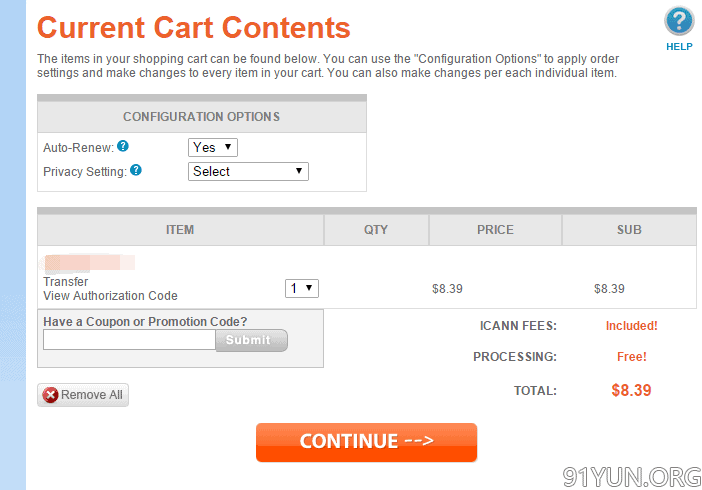Click the orange CONTINUE button
702x490 pixels.
(x=366, y=442)
